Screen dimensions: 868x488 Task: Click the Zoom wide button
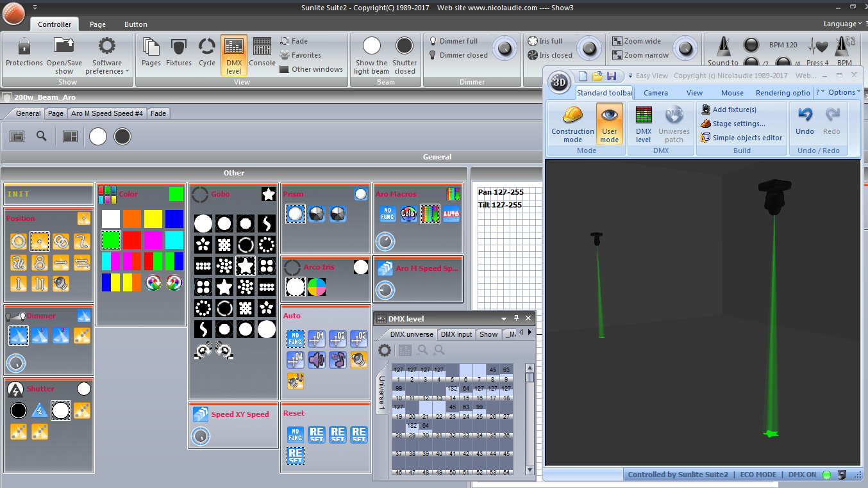[x=637, y=41]
